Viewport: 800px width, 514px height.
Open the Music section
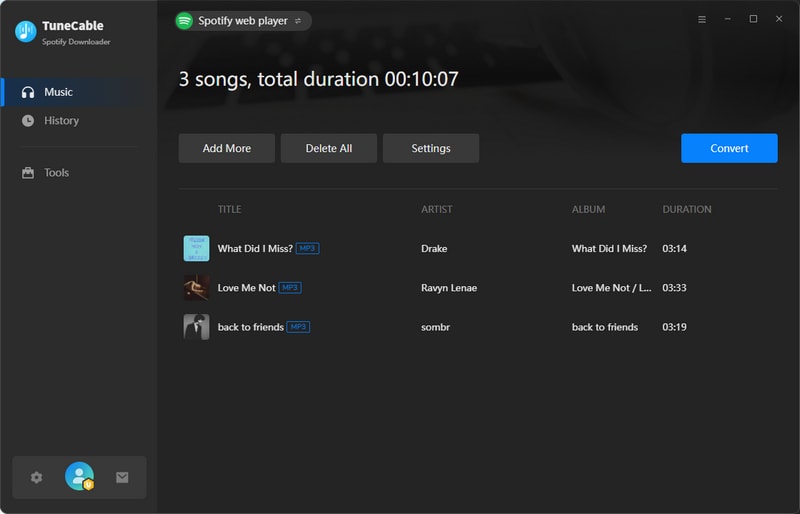tap(79, 92)
